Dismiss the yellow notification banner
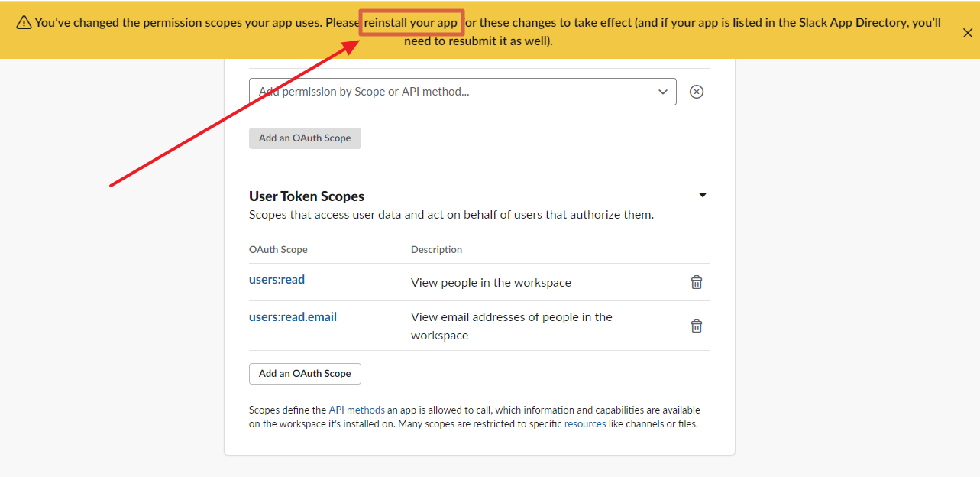The image size is (980, 477). 967,33
